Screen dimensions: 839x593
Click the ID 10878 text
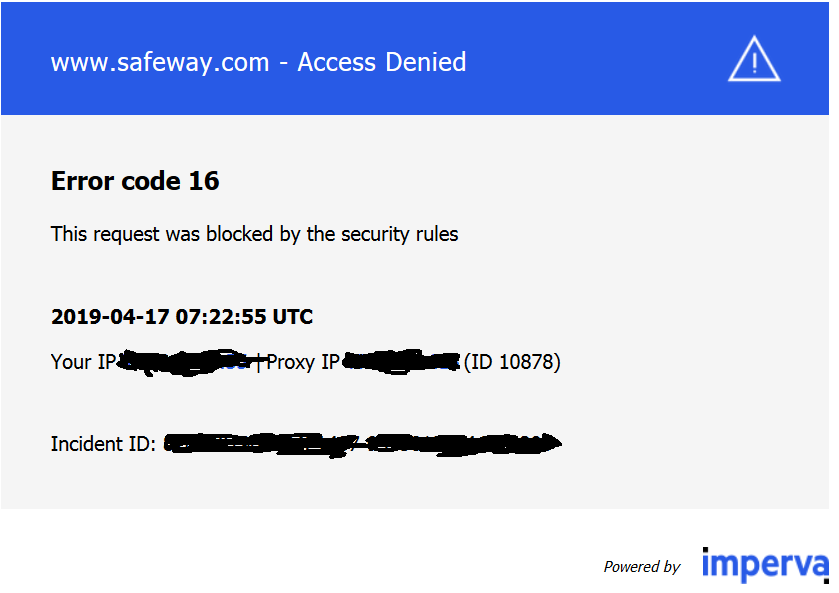[512, 362]
